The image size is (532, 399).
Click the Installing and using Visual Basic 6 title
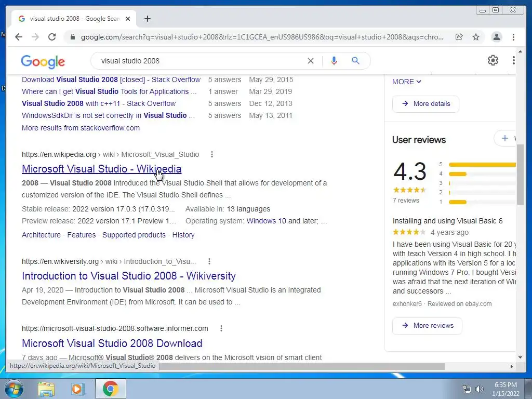(447, 221)
